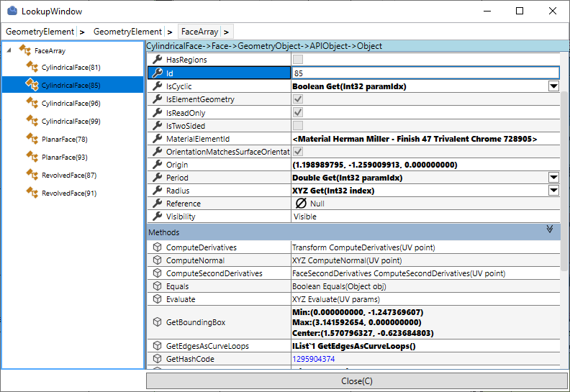Click the FaceArray root node icon

pos(24,50)
